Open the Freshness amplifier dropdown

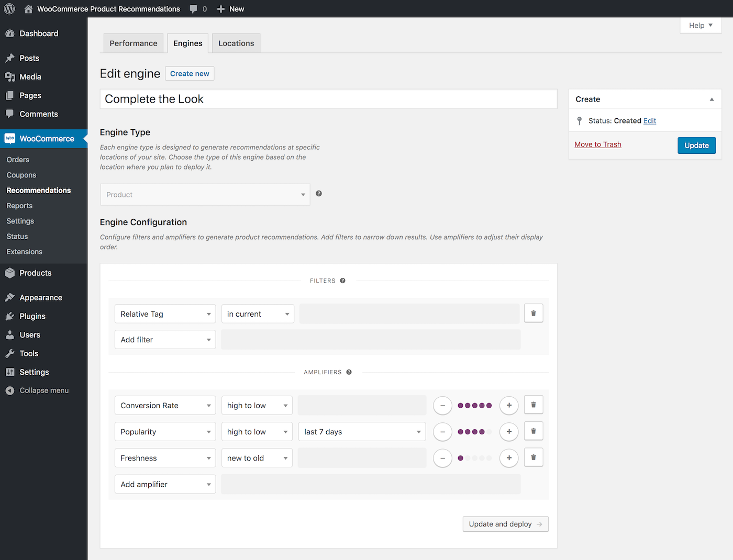(165, 458)
